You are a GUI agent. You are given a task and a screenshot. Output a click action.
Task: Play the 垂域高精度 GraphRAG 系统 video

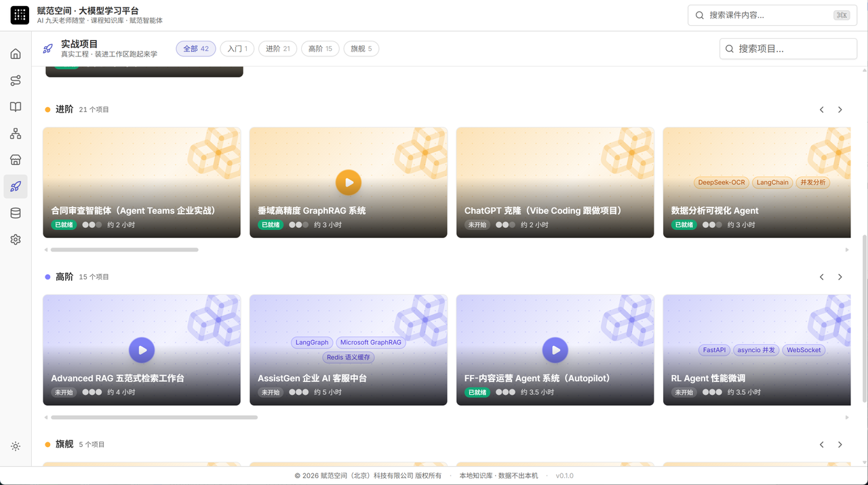[x=349, y=182]
